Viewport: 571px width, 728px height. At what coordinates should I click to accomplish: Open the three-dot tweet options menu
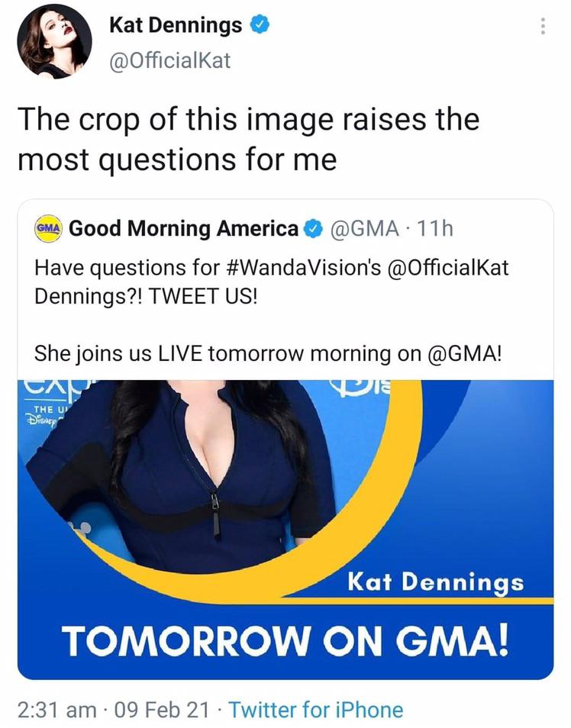544,26
